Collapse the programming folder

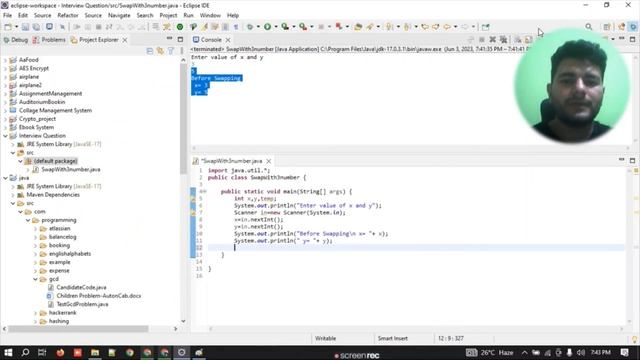pos(28,220)
